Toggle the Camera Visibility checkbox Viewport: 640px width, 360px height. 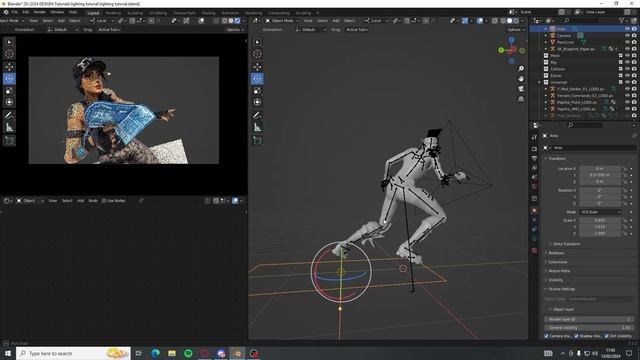click(547, 336)
